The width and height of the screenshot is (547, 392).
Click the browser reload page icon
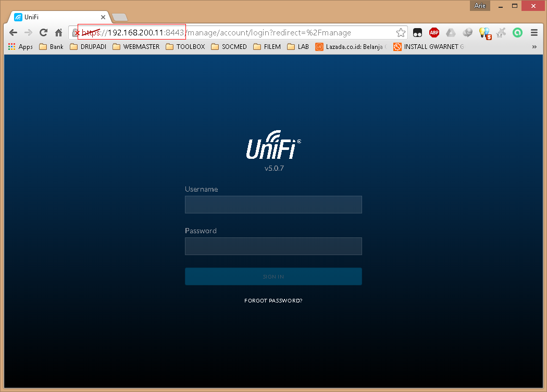[x=43, y=32]
